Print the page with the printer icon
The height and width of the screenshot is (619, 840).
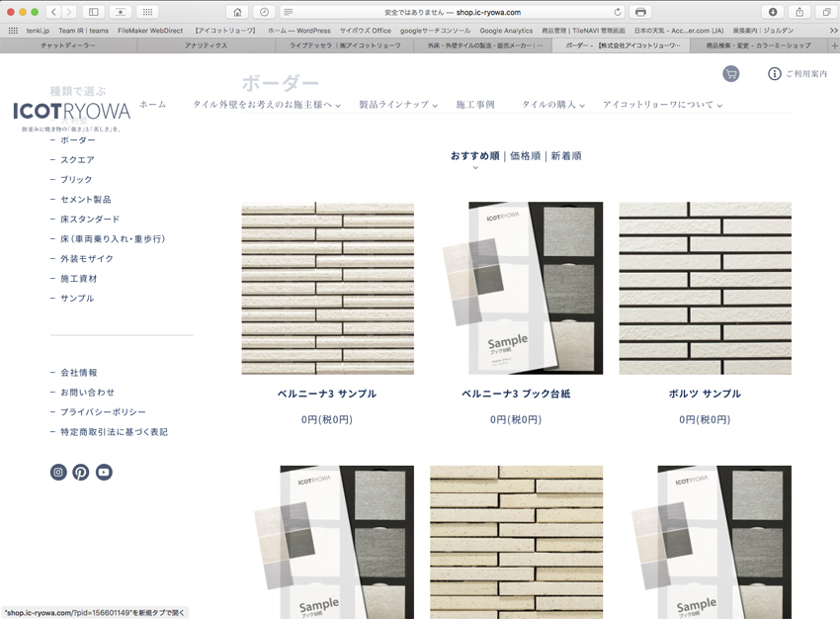(x=640, y=12)
